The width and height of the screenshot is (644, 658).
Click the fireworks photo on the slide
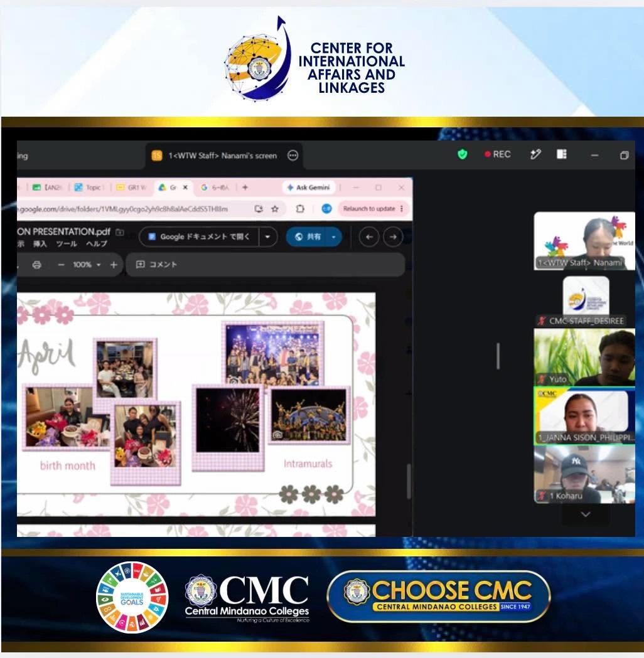[x=228, y=420]
